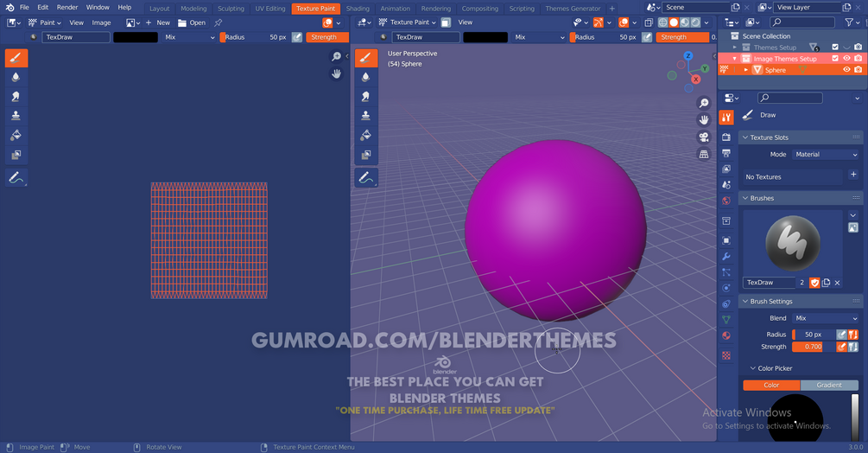Open the Texture checkerboard properties tab

726,355
